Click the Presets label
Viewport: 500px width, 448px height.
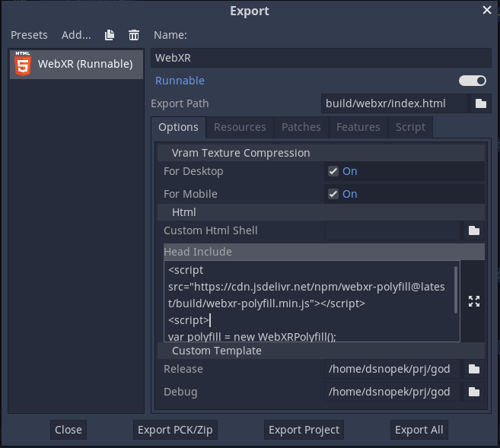coord(29,35)
